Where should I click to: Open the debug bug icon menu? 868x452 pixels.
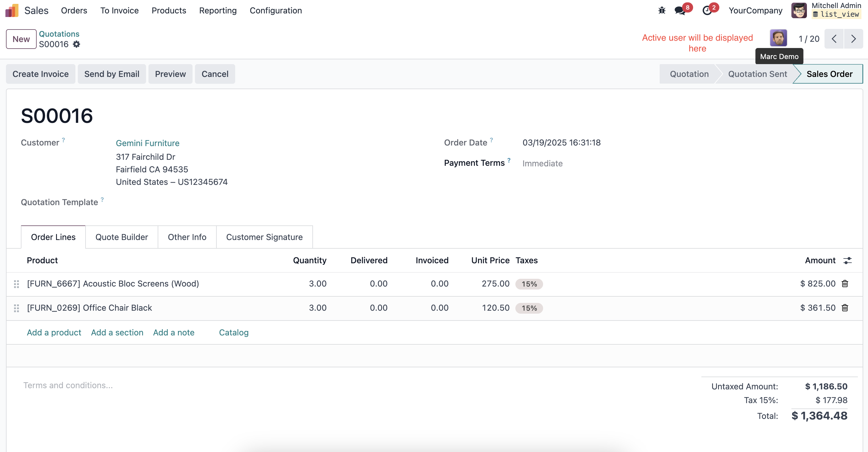coord(662,10)
